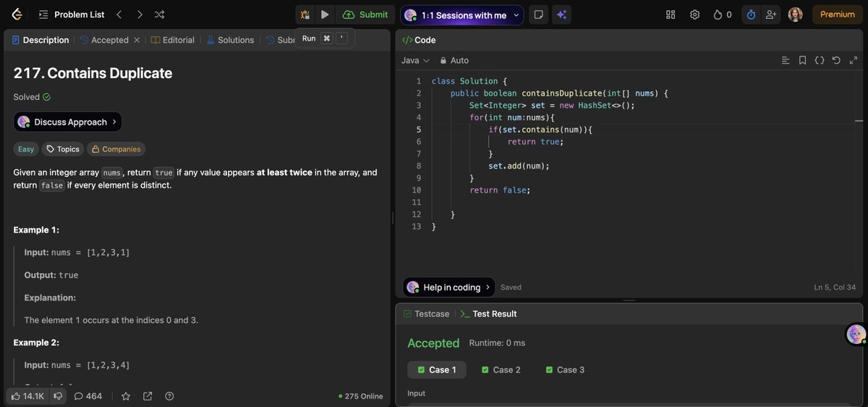The height and width of the screenshot is (407, 868).
Task: Show the Topics tag
Action: [63, 149]
